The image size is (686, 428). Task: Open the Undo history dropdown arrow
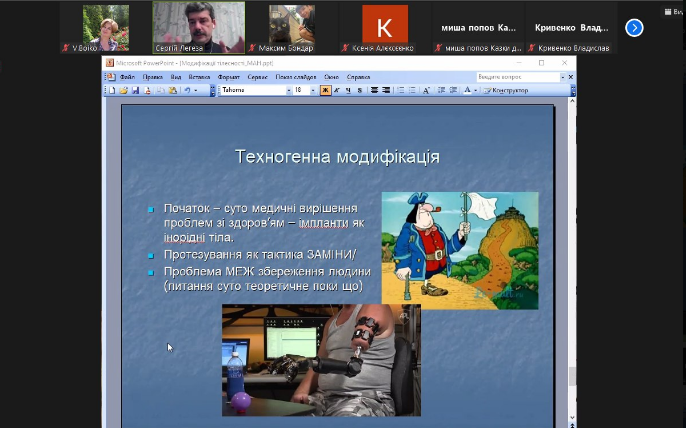[x=196, y=90]
